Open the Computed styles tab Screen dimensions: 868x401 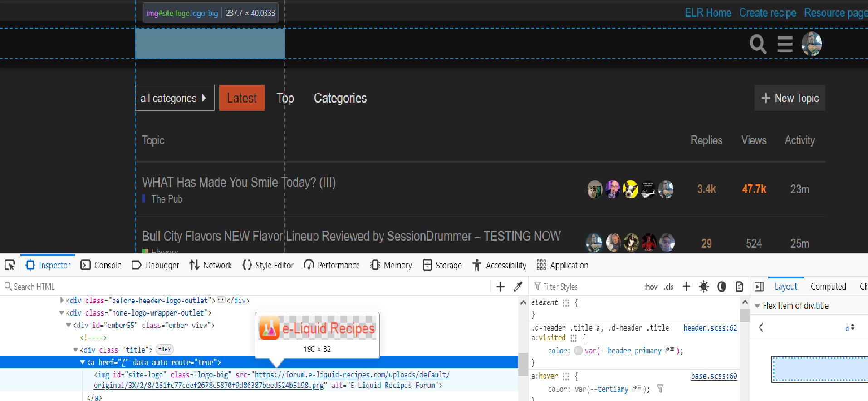pos(828,287)
